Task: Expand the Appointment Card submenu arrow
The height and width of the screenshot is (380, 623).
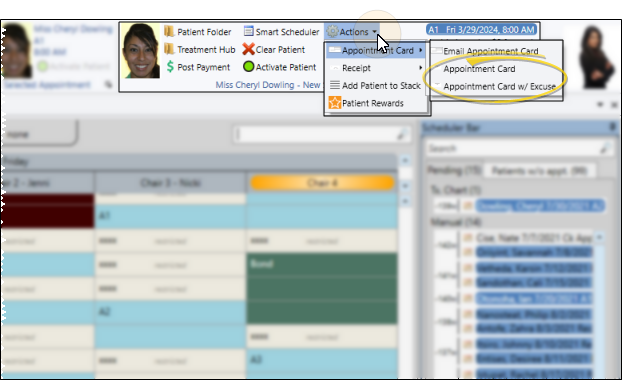Action: [x=420, y=50]
